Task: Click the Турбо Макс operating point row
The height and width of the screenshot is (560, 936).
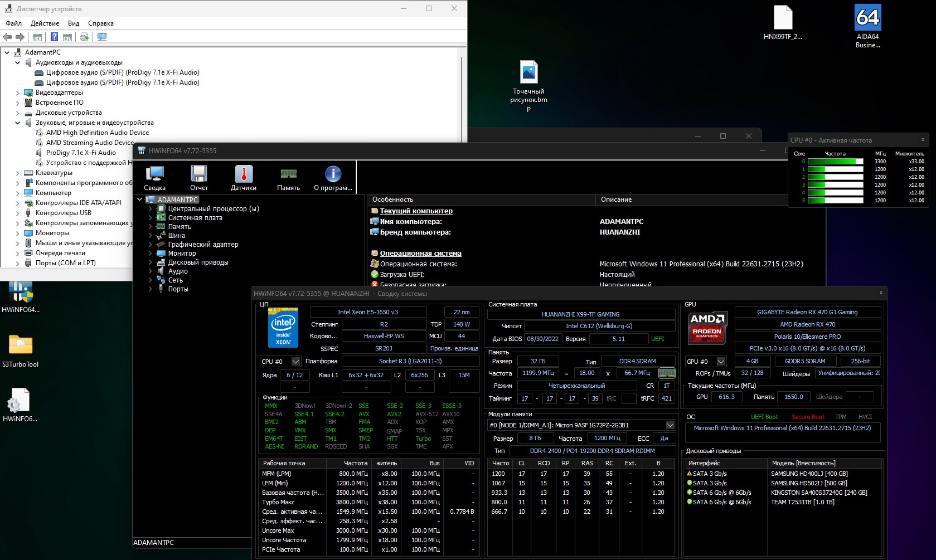Action: click(368, 502)
